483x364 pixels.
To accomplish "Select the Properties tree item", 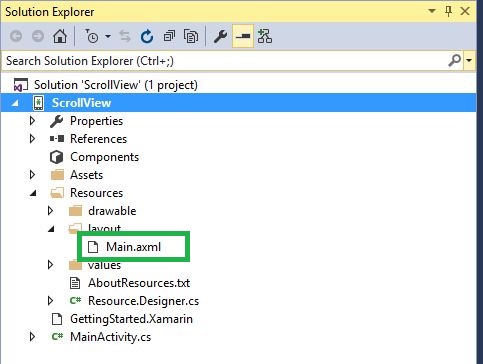I will point(96,121).
